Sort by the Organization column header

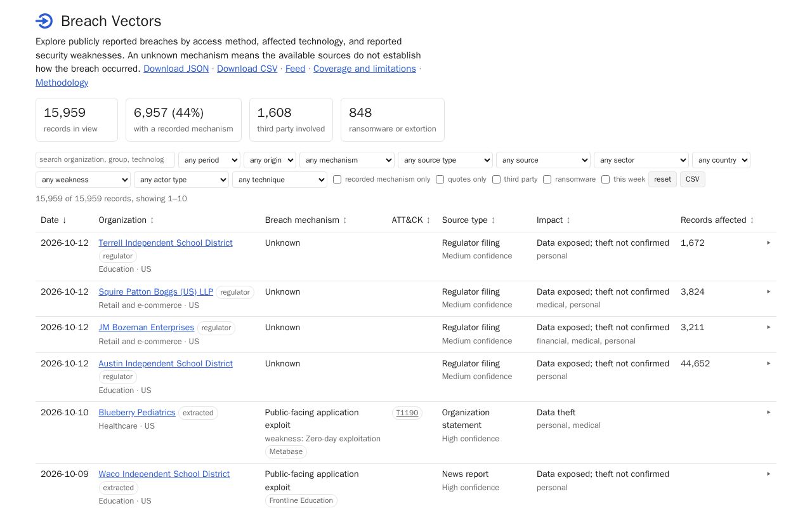click(x=126, y=220)
